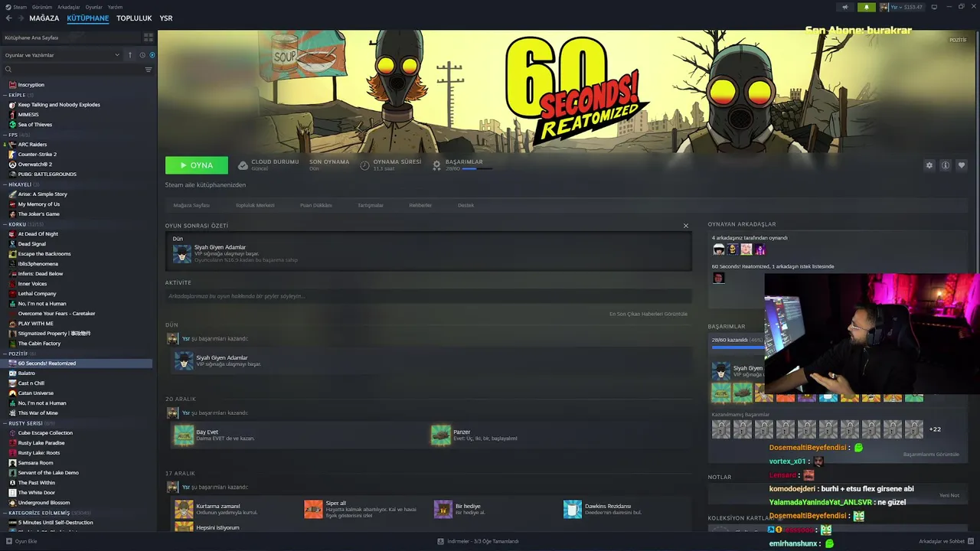The image size is (980, 551).
Task: Collapse the EKİPLE category
Action: pyautogui.click(x=5, y=95)
